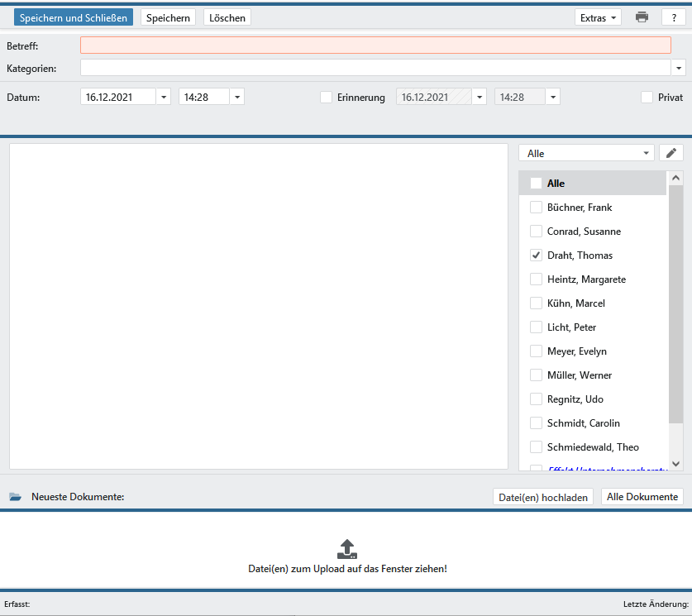Open help with the question mark button

point(674,17)
